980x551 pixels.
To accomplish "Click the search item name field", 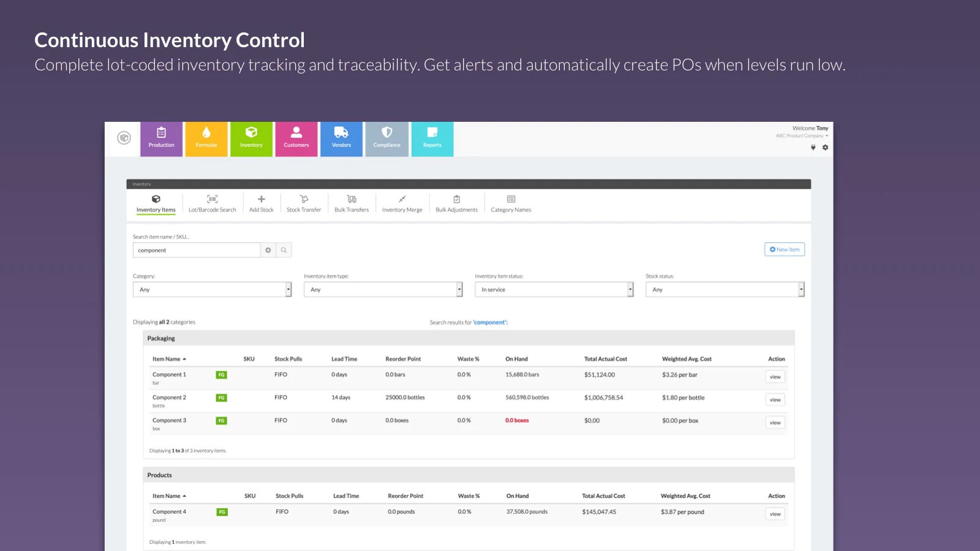I will (197, 250).
